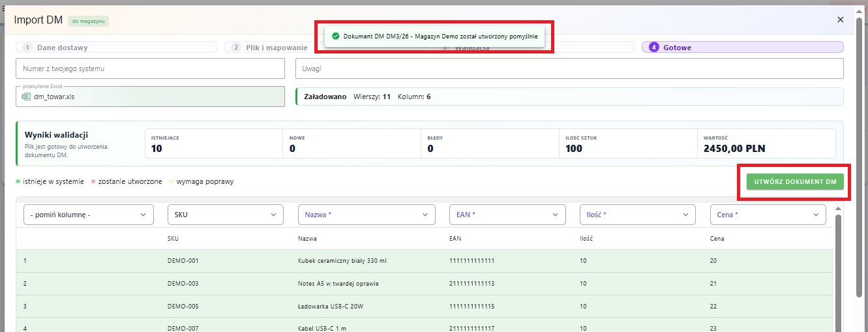
Task: Open the '- pomiń kolumnę -' dropdown
Action: (x=89, y=214)
